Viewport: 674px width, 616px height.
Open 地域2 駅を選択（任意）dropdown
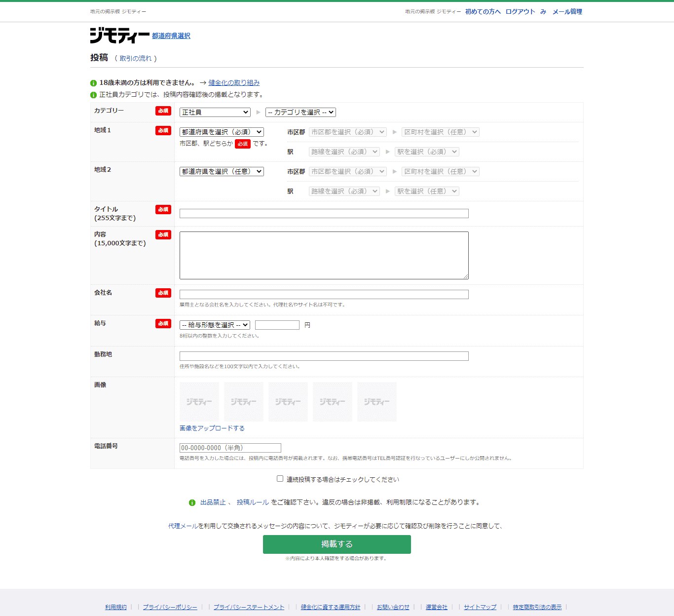[427, 192]
